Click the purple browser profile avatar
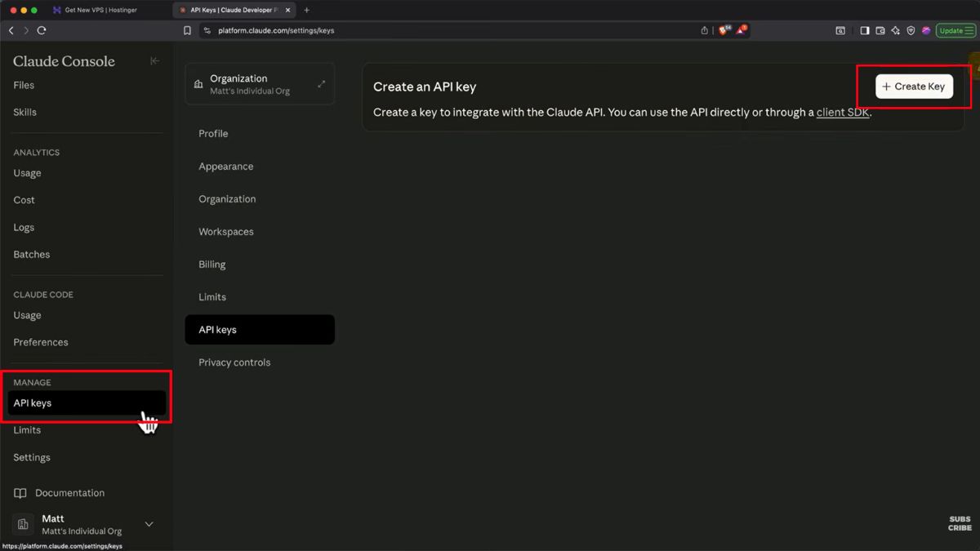980x551 pixels. click(x=925, y=30)
